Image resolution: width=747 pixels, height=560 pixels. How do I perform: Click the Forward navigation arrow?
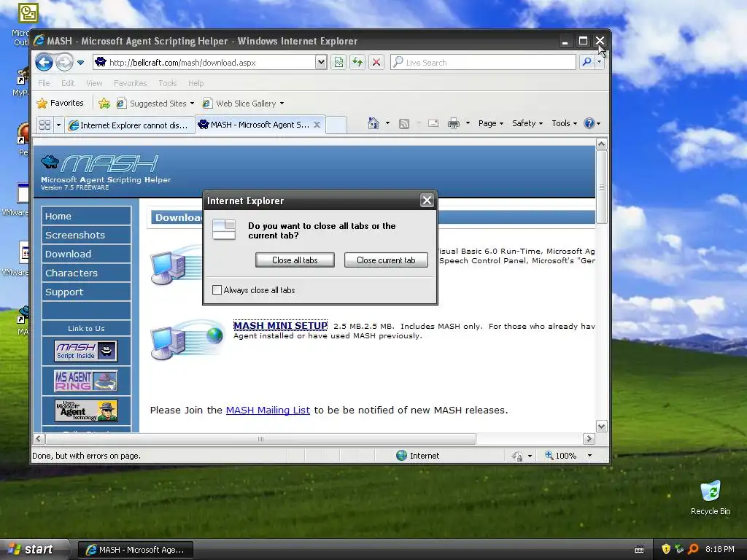(x=64, y=62)
